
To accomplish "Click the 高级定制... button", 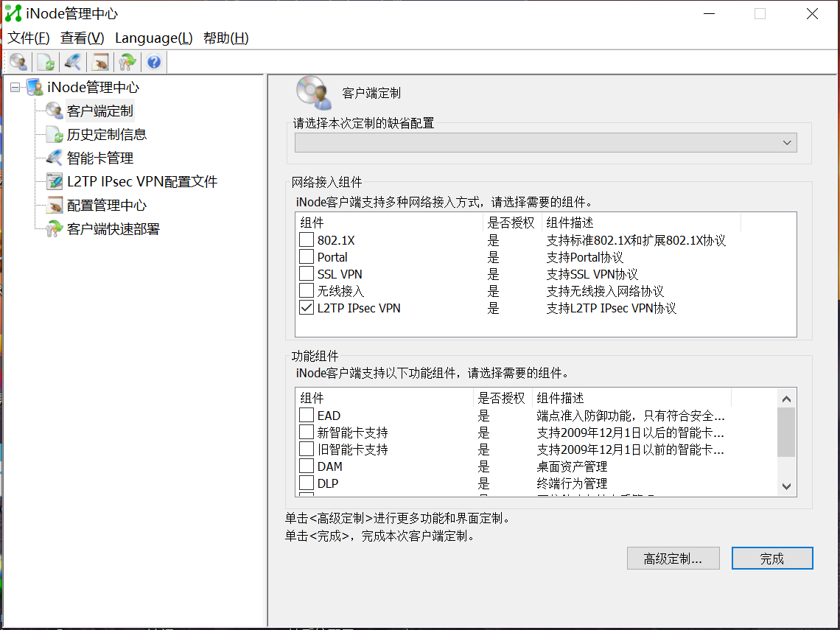I will (x=673, y=559).
